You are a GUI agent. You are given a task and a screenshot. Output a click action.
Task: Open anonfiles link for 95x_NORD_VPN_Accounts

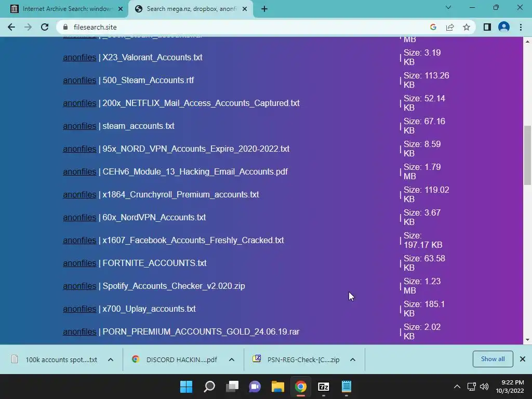[x=79, y=149]
